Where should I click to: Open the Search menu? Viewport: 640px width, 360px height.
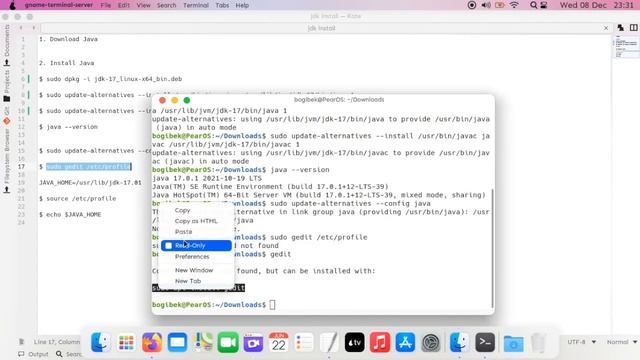coord(167,5)
